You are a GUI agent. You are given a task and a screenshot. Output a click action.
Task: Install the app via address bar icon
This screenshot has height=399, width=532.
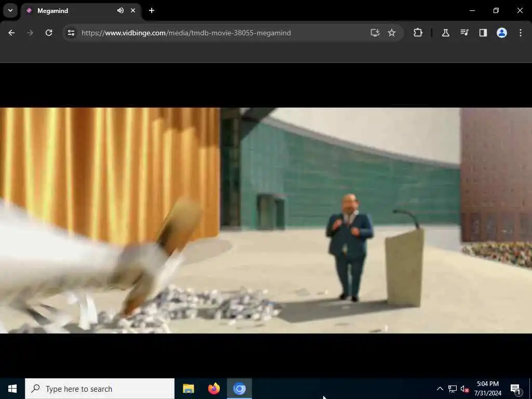coord(375,33)
